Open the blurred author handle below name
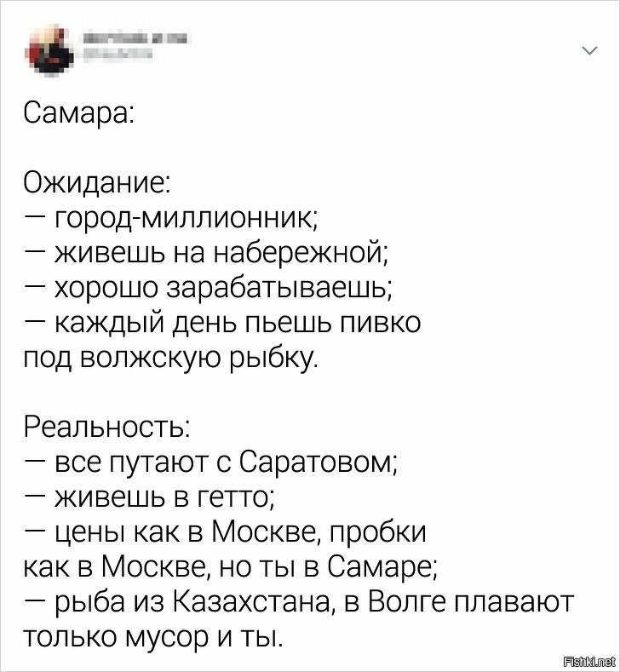 118,55
